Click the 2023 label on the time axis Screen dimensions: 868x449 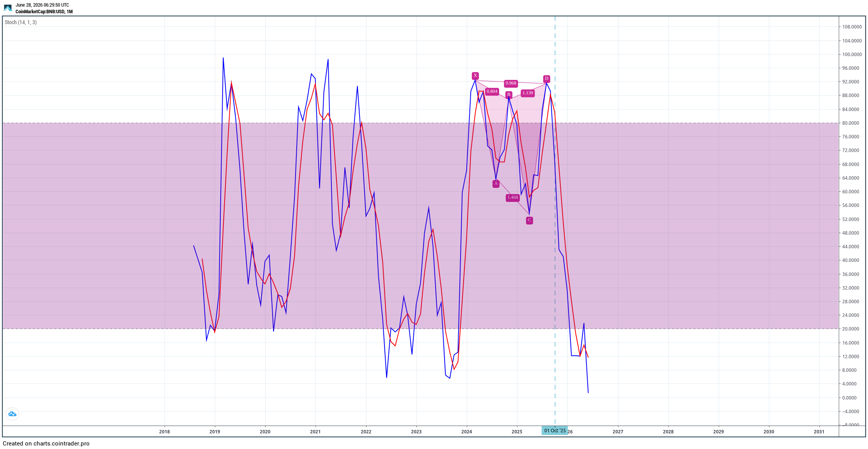tap(416, 432)
